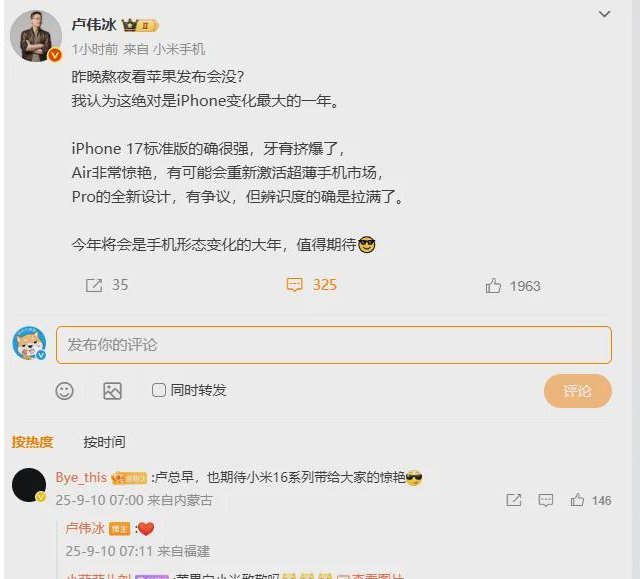Like Bye_this comment with 146 likes

[x=577, y=500]
